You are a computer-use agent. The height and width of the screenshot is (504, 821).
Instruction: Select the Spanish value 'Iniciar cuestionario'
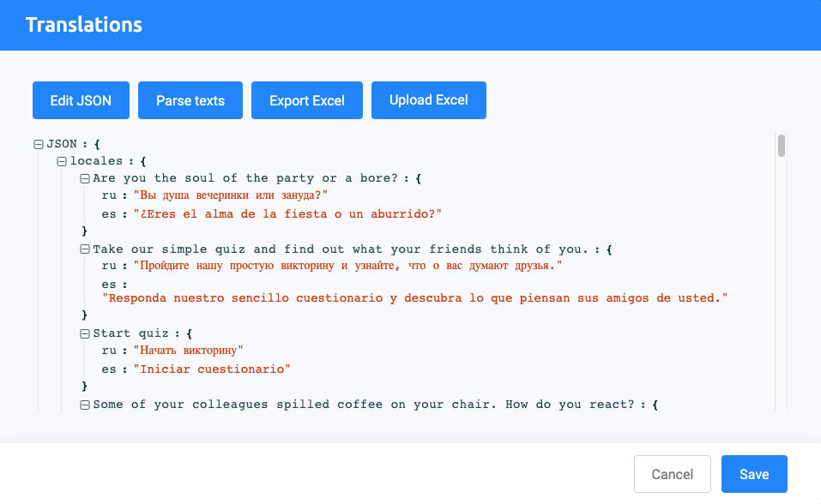pos(212,369)
